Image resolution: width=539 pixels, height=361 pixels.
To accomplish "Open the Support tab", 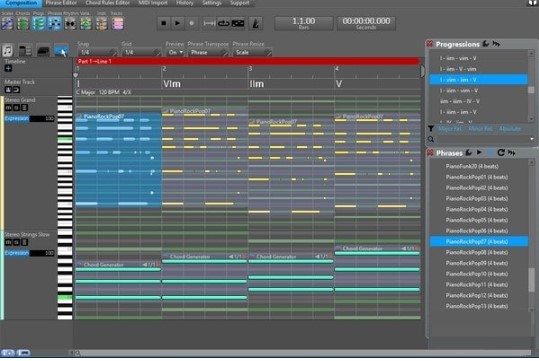I will (240, 3).
